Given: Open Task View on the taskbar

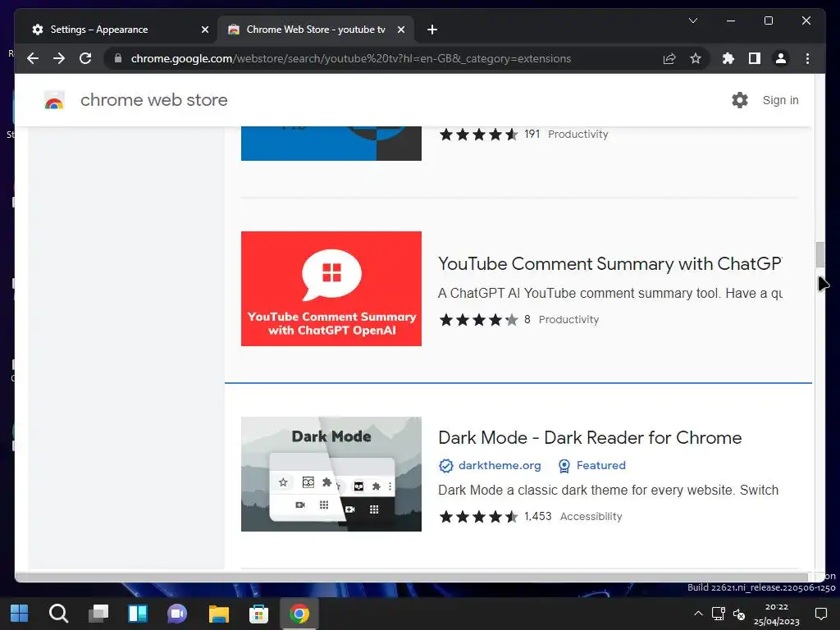Looking at the screenshot, I should pyautogui.click(x=98, y=614).
